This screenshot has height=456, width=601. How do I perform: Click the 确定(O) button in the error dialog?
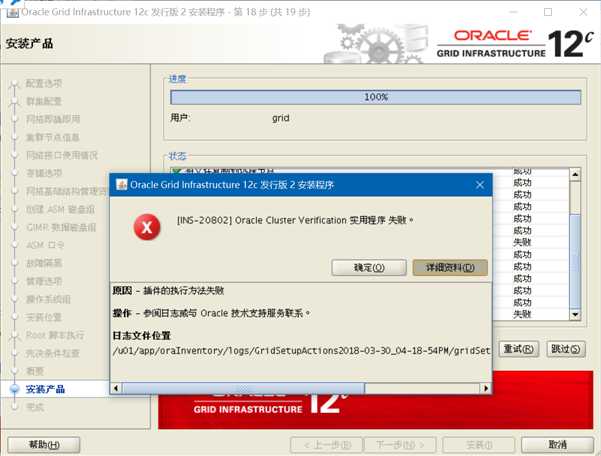pyautogui.click(x=369, y=267)
